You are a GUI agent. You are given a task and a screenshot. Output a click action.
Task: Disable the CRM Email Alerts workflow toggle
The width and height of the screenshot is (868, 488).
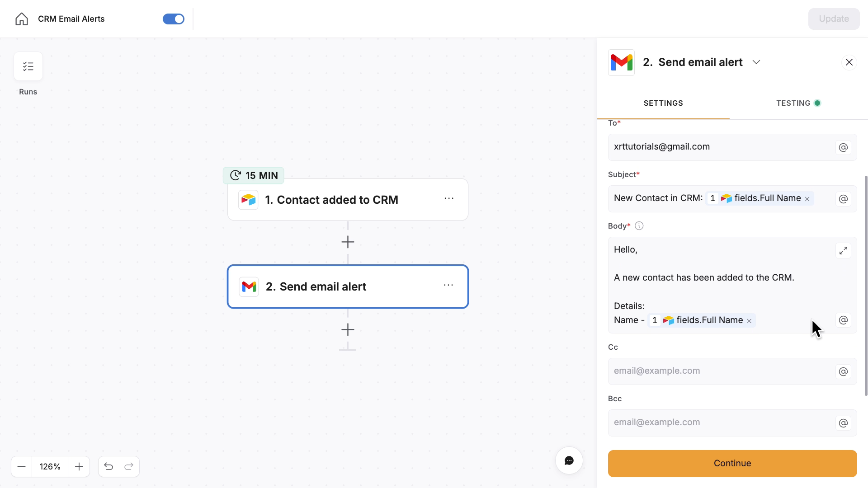click(173, 19)
